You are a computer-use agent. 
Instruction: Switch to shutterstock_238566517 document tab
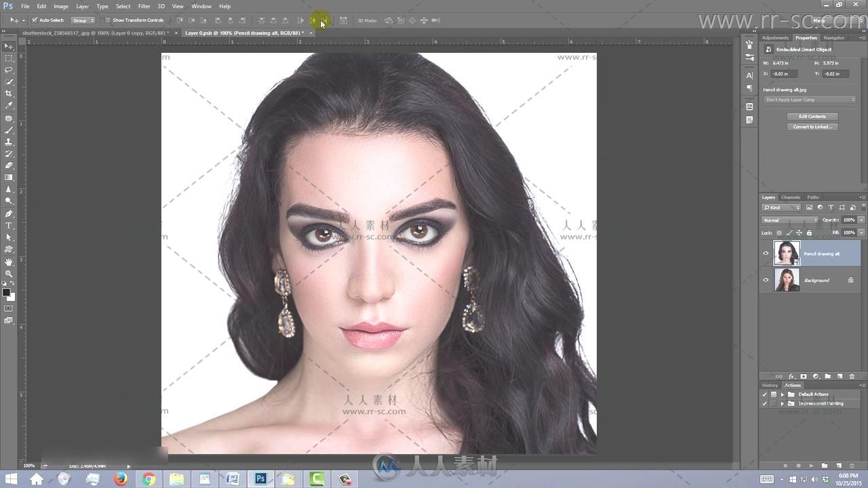point(95,33)
